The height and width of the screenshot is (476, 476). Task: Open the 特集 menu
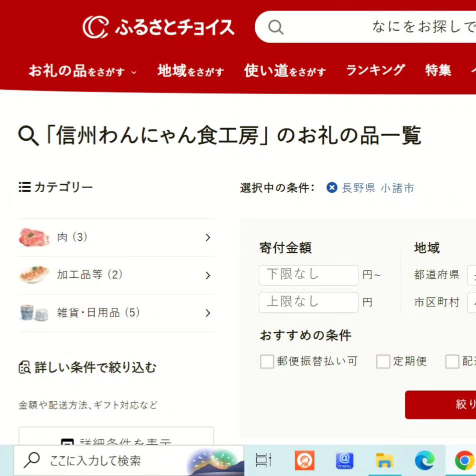[438, 71]
